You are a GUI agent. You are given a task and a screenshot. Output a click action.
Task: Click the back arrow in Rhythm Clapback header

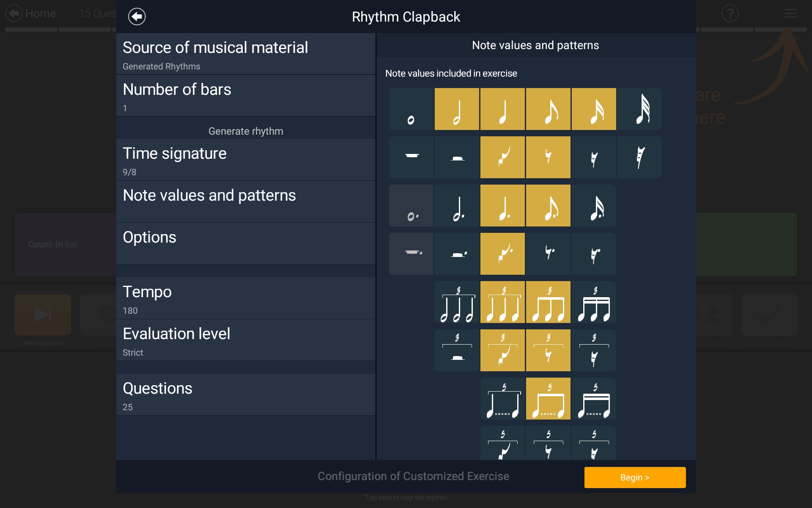tap(137, 17)
